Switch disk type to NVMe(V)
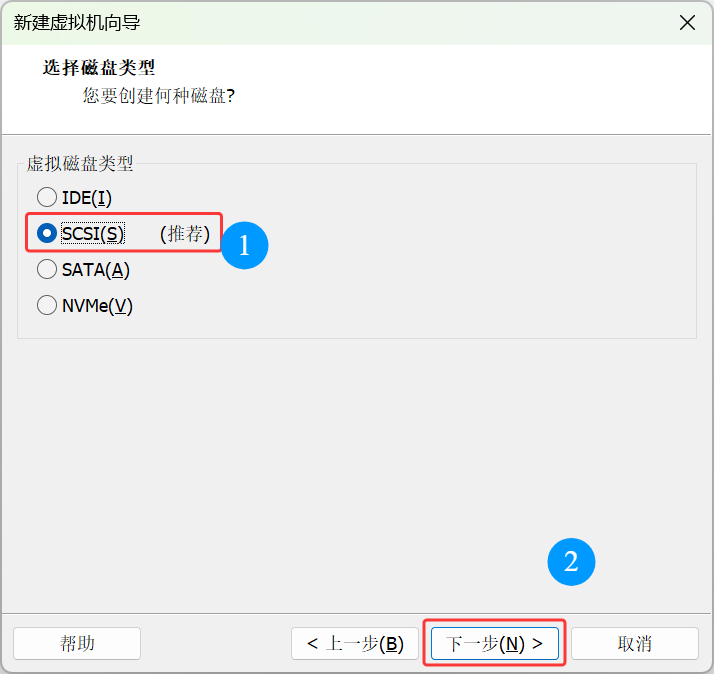 (47, 305)
